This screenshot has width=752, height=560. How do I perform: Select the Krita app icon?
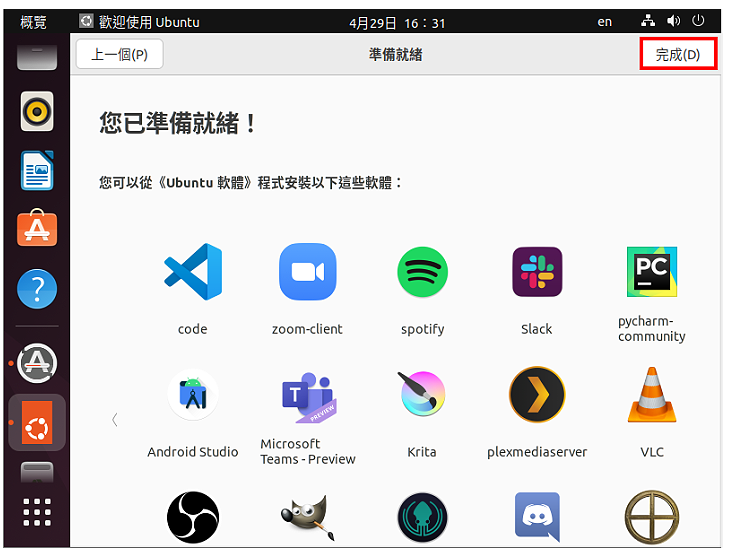[422, 394]
